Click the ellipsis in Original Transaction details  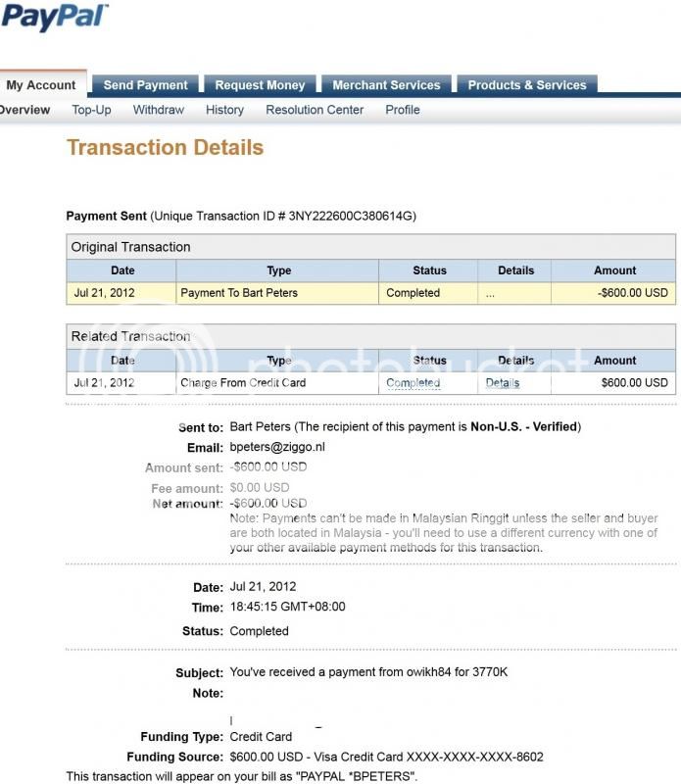(490, 293)
